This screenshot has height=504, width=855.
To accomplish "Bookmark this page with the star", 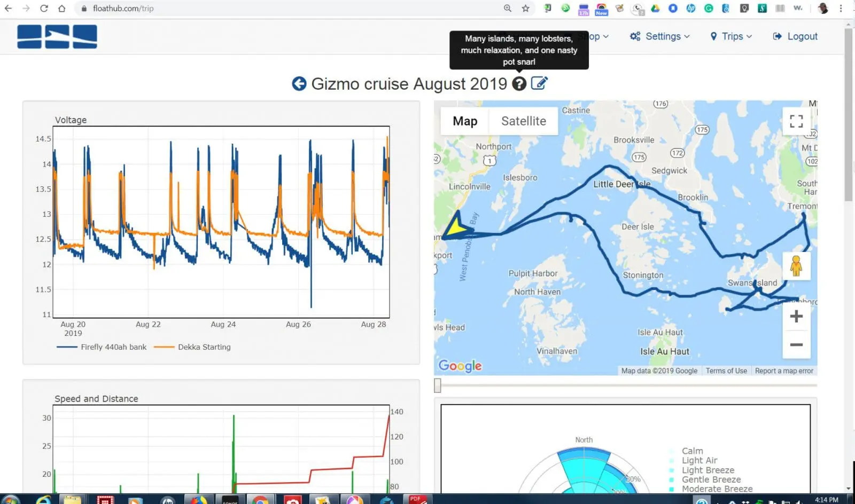I will (x=526, y=8).
